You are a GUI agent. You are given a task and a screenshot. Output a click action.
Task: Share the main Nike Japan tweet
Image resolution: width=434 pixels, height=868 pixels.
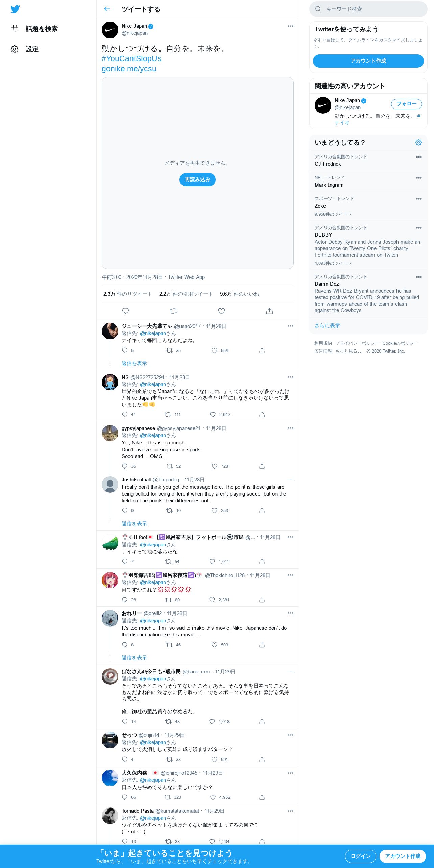tap(269, 311)
